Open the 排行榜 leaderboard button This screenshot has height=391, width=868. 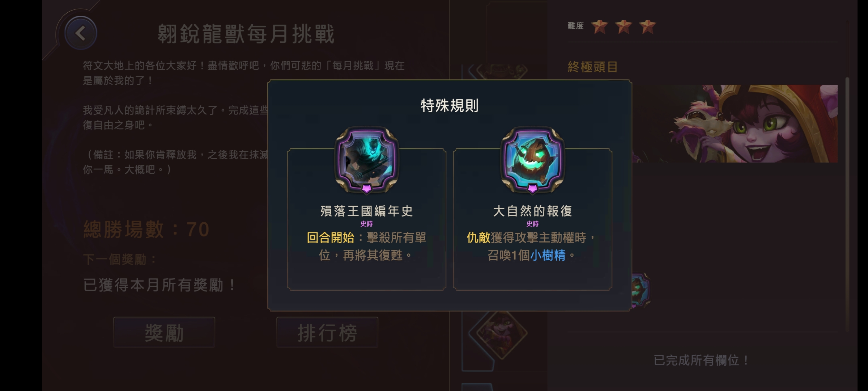[x=327, y=332]
